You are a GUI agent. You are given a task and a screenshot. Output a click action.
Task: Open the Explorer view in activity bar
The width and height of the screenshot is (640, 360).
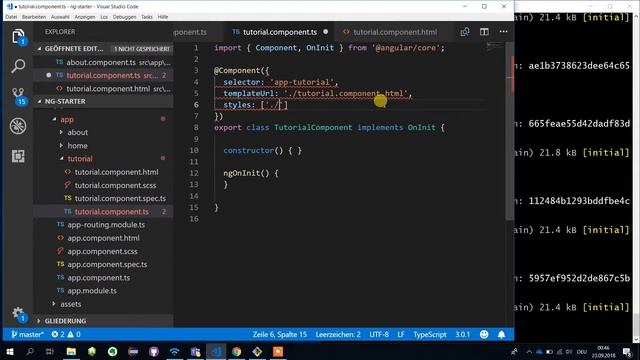(18, 36)
